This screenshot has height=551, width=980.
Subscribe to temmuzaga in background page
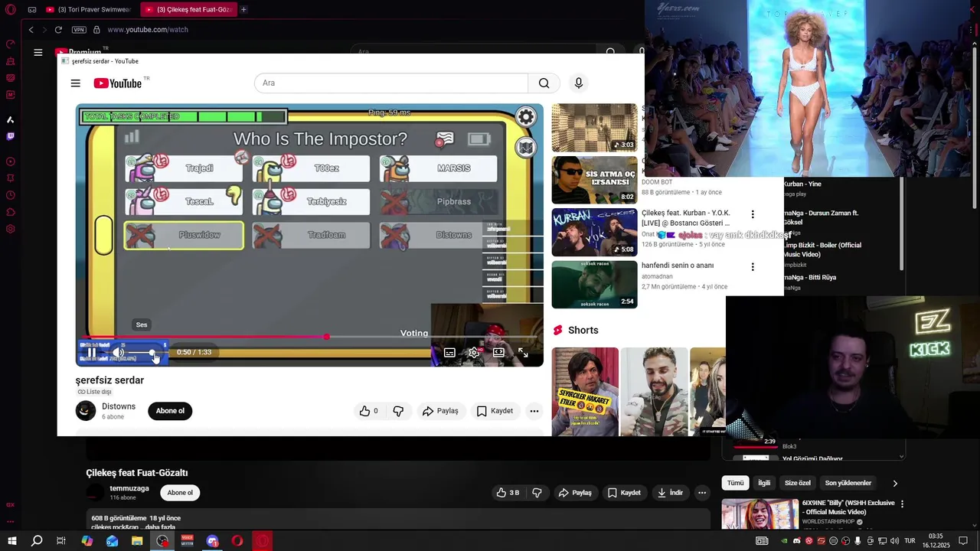click(x=180, y=493)
